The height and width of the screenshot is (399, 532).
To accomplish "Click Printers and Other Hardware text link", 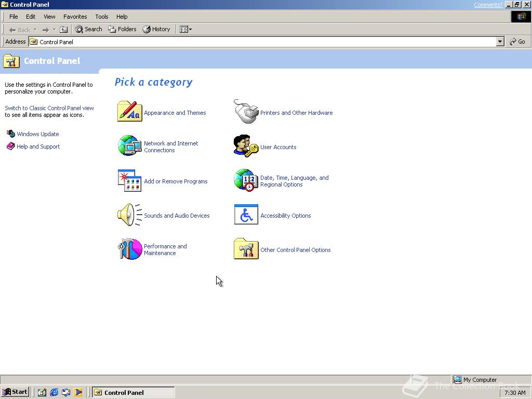I will click(296, 113).
